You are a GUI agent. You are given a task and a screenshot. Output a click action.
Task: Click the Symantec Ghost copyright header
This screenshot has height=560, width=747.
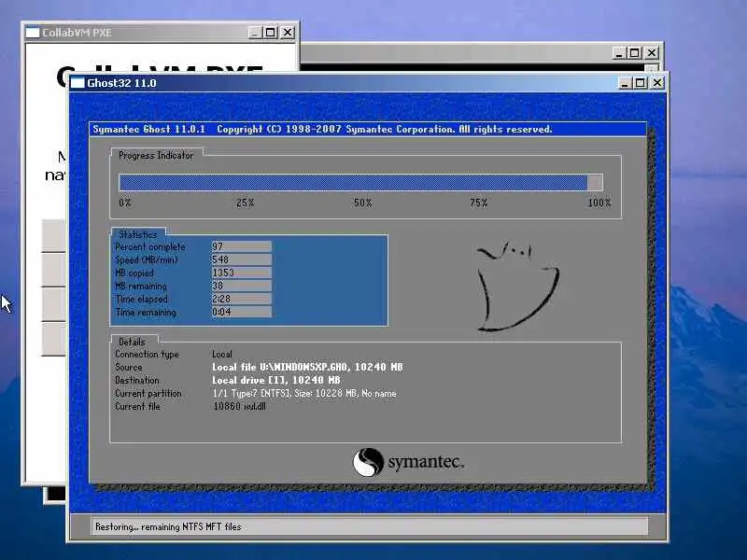coord(322,129)
